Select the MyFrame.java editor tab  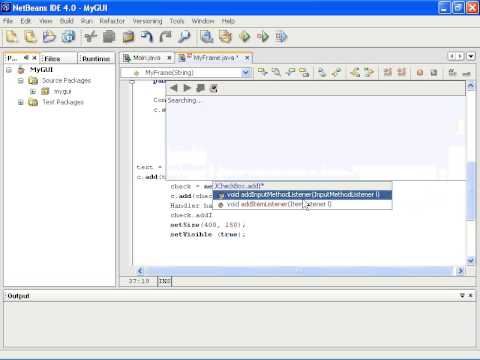pos(215,58)
